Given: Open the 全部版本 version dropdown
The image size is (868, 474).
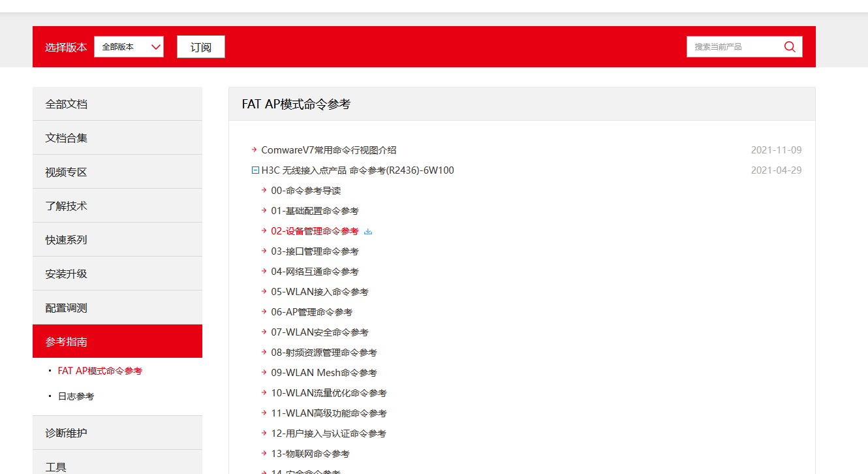Looking at the screenshot, I should pyautogui.click(x=129, y=47).
